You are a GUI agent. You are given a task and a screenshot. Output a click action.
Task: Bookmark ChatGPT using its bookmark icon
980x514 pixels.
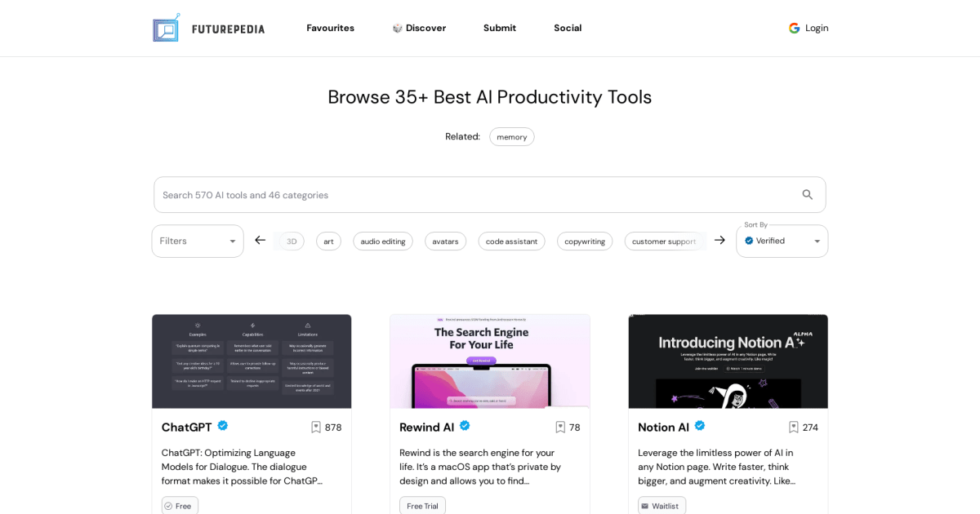pos(316,427)
